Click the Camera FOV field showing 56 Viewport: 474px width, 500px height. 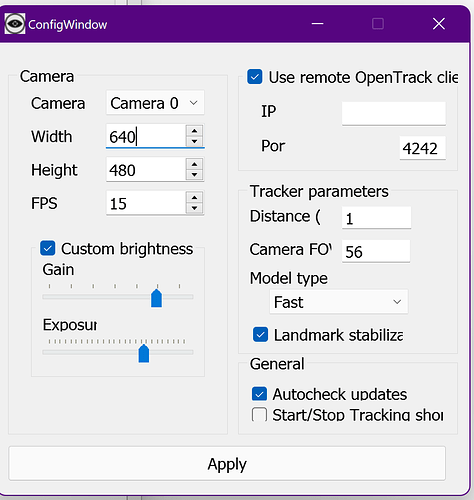tap(376, 251)
